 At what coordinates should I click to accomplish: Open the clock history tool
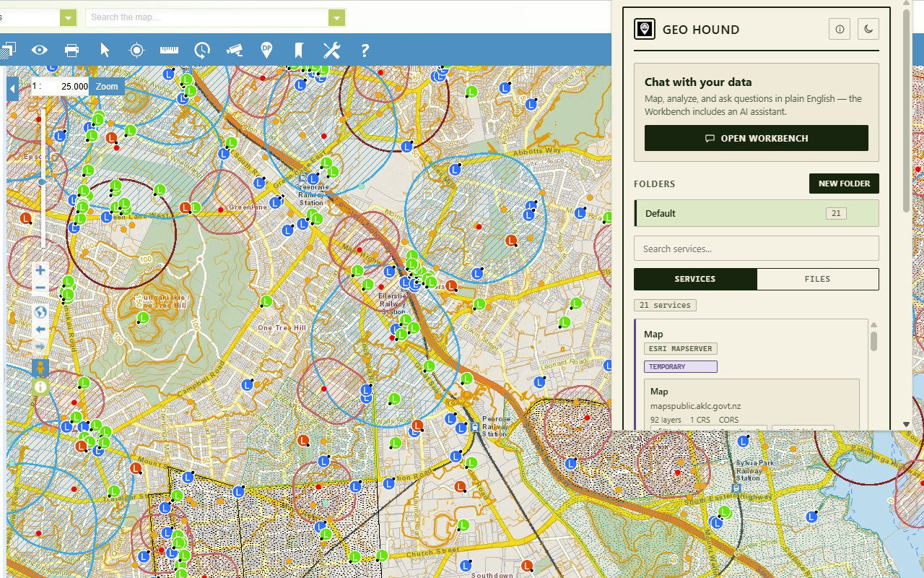point(202,50)
